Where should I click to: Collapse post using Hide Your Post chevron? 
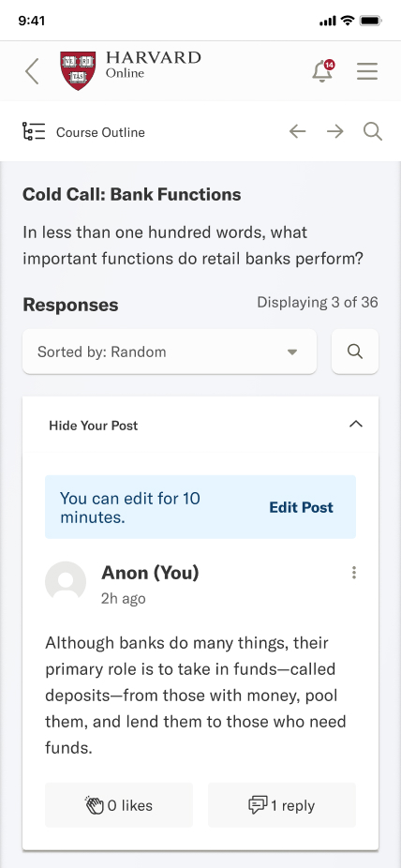(x=356, y=425)
